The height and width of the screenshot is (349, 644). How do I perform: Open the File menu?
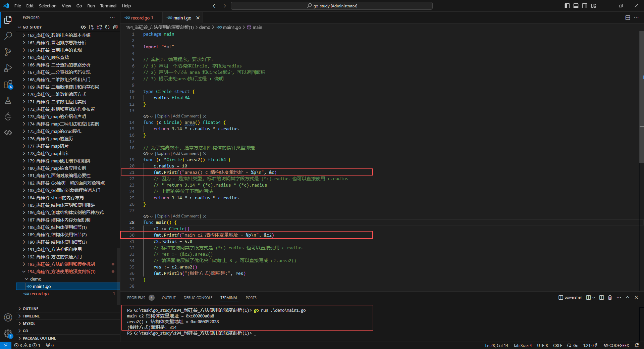tap(18, 6)
